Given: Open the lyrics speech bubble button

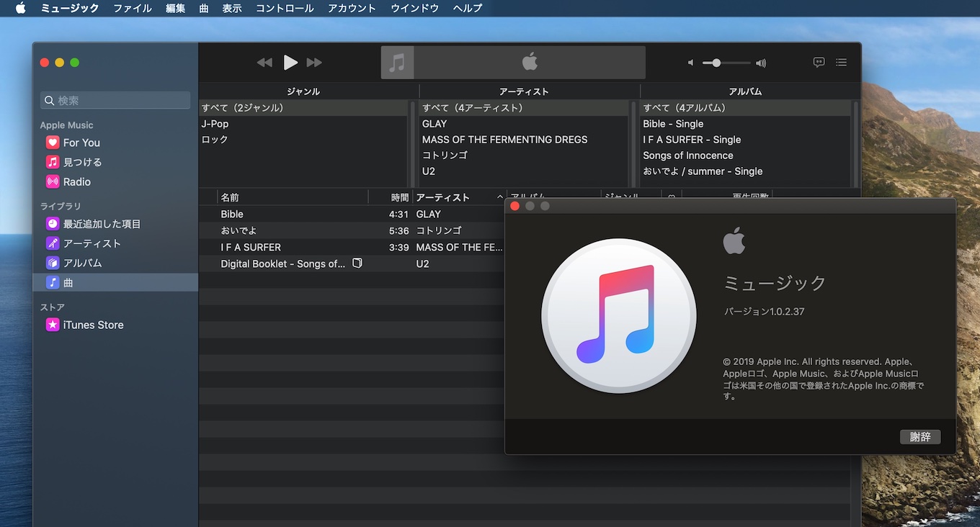Looking at the screenshot, I should pos(819,63).
